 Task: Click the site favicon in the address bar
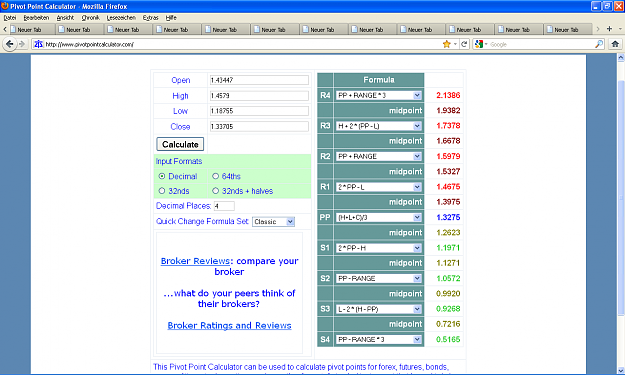[x=38, y=44]
